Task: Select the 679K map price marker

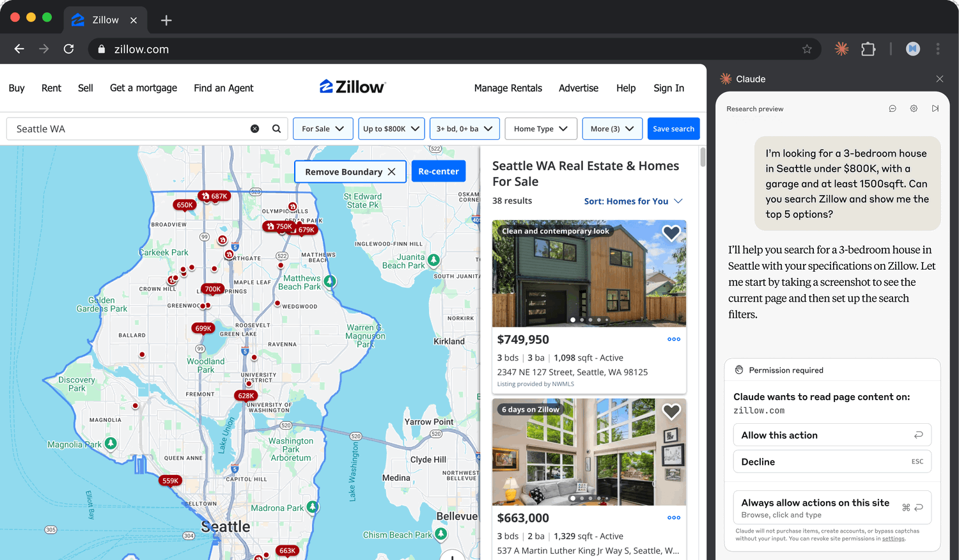Action: point(306,229)
